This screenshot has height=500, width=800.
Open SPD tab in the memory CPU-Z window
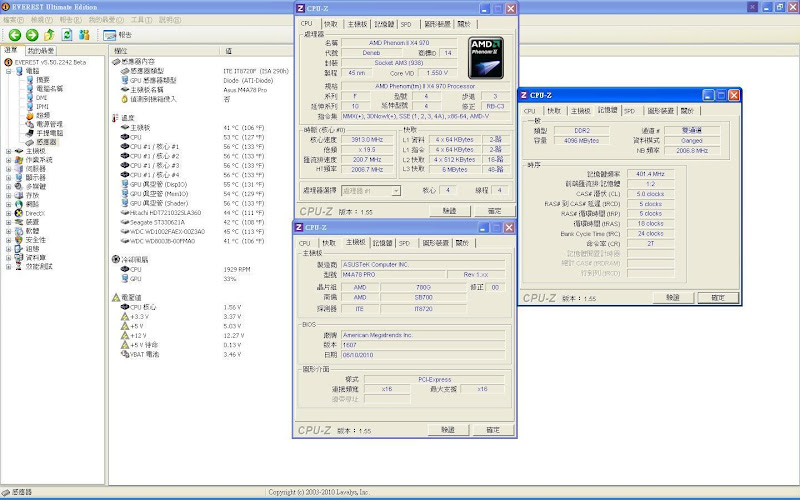click(629, 111)
